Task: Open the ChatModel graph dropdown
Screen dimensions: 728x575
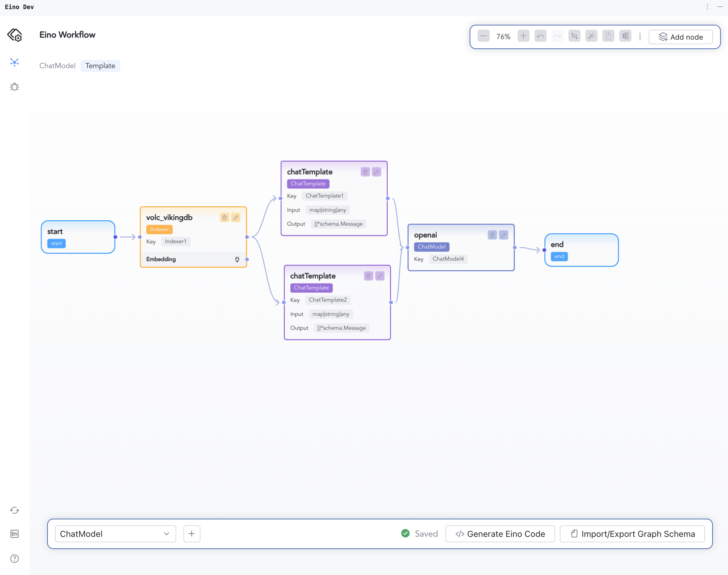Action: click(x=115, y=534)
